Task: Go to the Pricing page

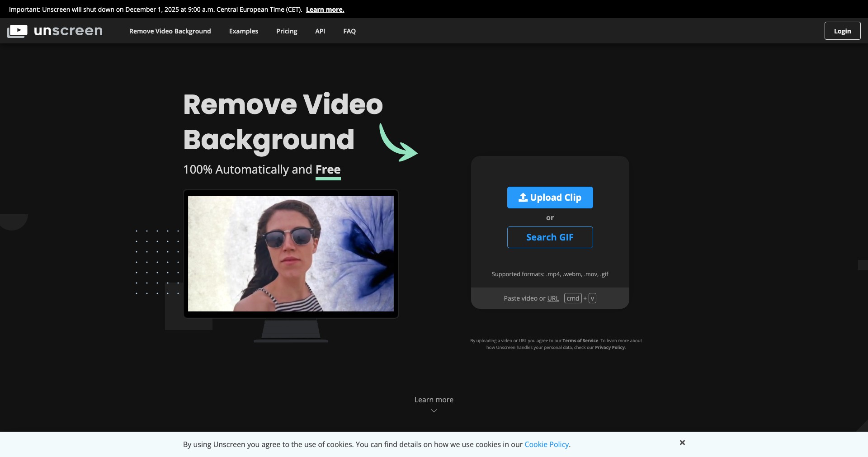Action: click(287, 31)
